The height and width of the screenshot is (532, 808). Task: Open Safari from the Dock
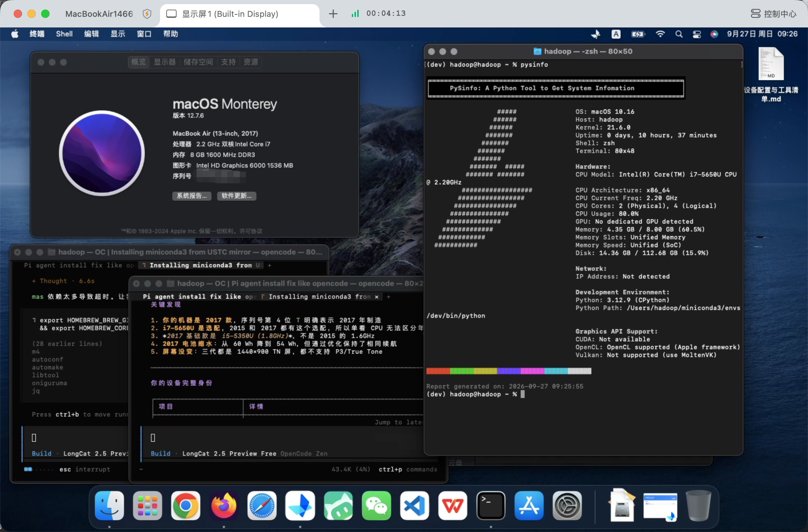(262, 506)
